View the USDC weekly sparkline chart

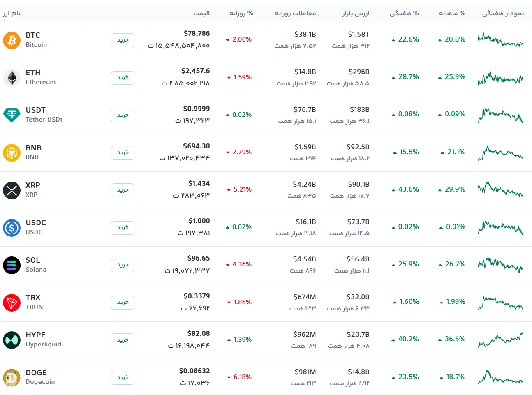[500, 227]
